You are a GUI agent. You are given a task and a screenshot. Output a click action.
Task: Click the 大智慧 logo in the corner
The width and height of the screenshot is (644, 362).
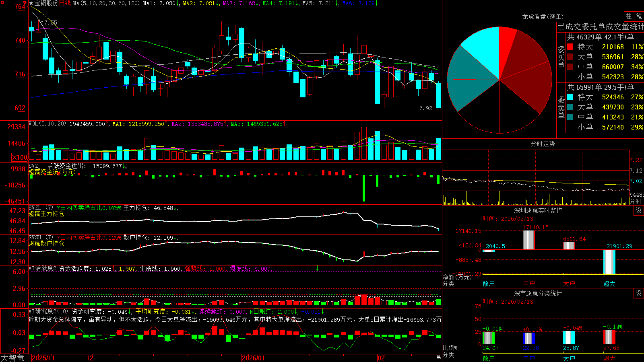(12, 358)
